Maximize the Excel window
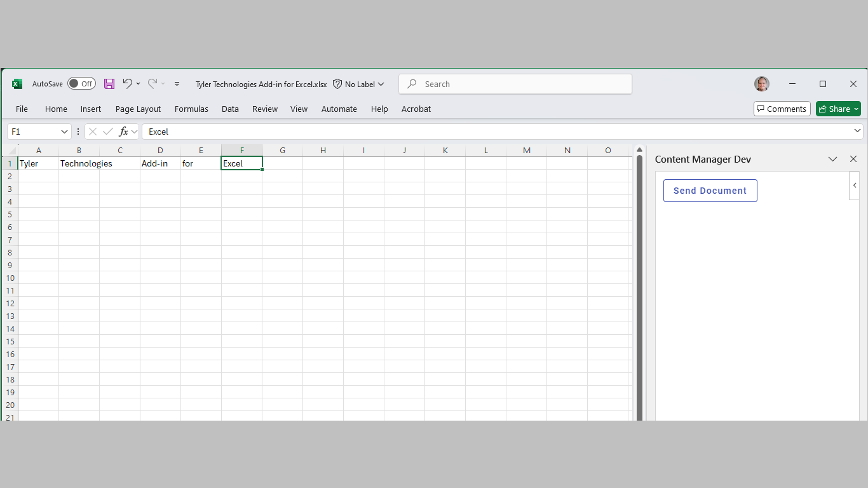This screenshot has width=868, height=488. click(823, 84)
